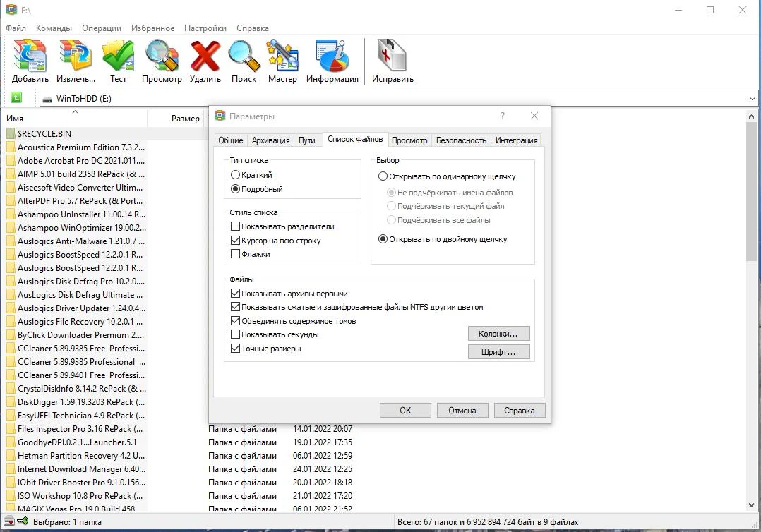Image resolution: width=761 pixels, height=532 pixels.
Task: Switch to the Пути tab
Action: point(306,140)
